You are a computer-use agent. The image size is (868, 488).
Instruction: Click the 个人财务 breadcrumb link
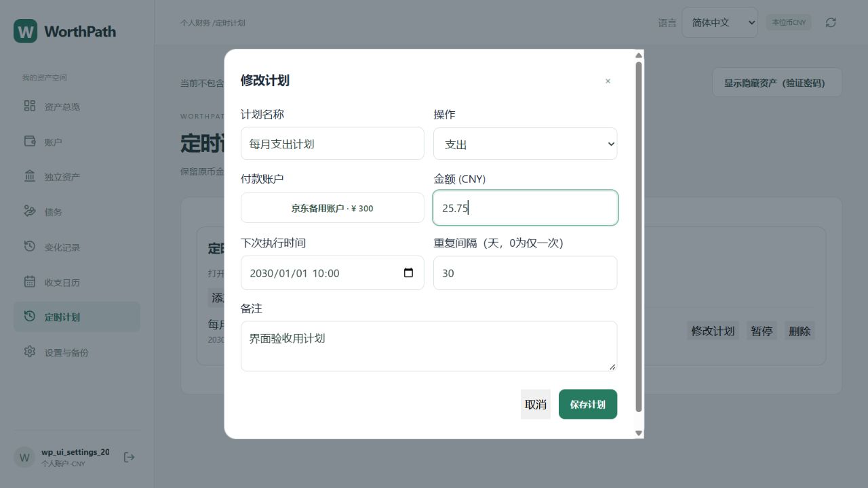click(x=195, y=23)
